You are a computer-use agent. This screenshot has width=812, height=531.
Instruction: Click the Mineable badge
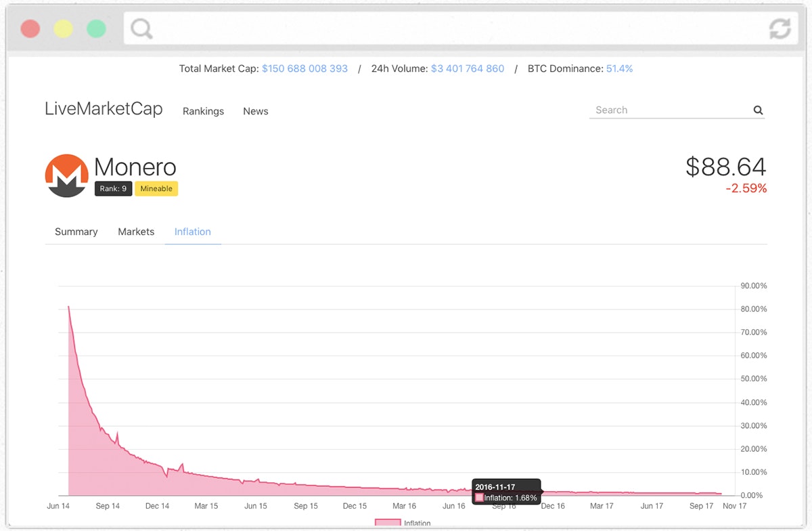click(156, 188)
